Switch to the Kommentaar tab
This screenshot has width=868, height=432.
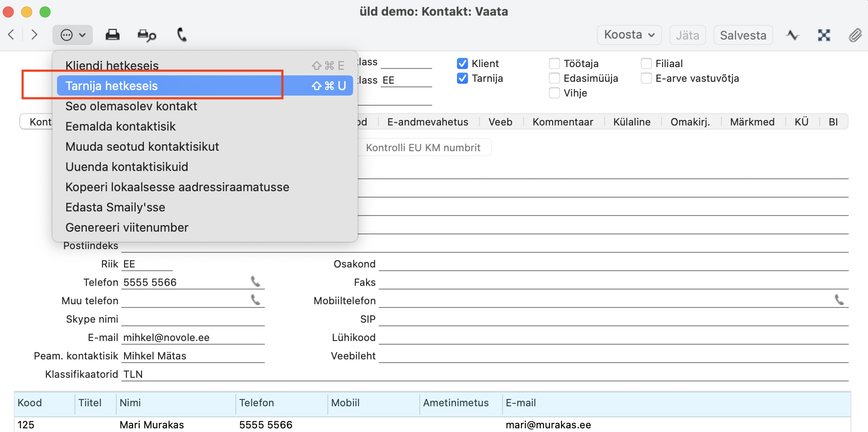[563, 122]
